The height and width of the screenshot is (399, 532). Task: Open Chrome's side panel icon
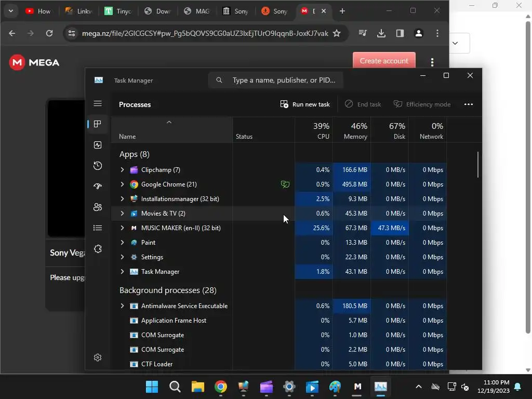pyautogui.click(x=400, y=33)
